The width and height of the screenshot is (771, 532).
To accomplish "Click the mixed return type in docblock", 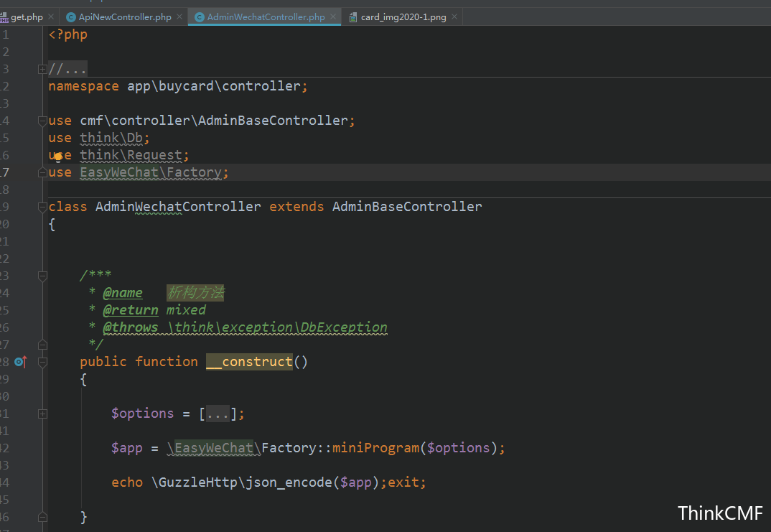I will [186, 310].
